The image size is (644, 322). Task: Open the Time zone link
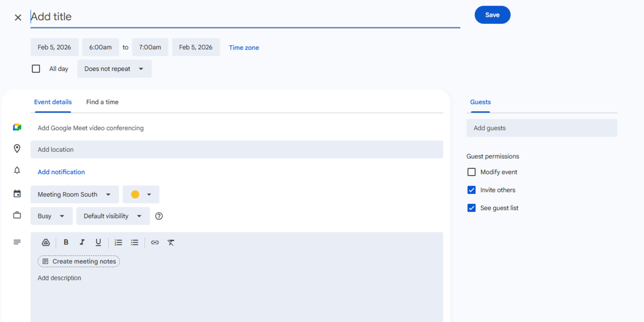pos(244,48)
